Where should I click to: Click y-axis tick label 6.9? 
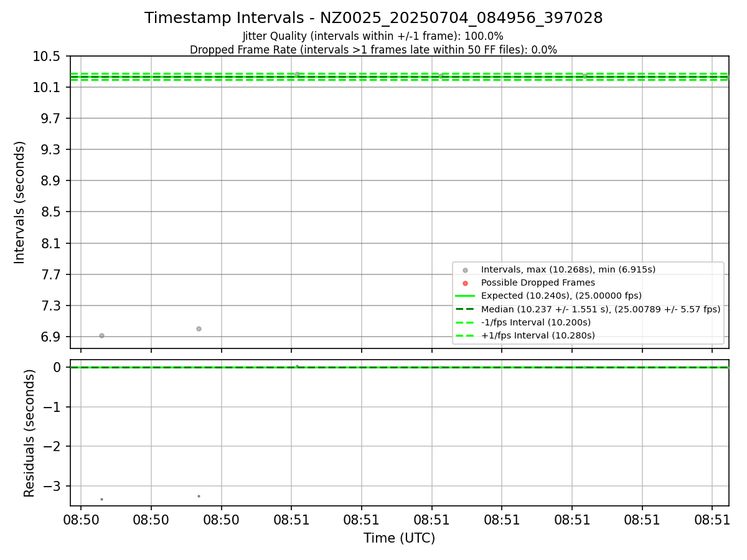coord(50,337)
